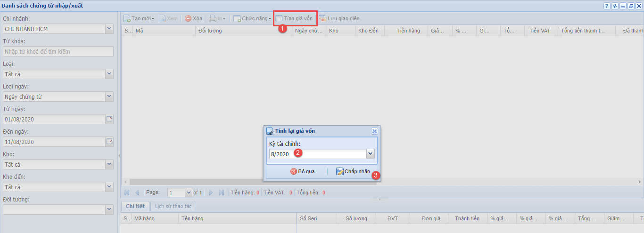
Task: Collapse the bottom detail panel splitter handle
Action: (x=380, y=199)
